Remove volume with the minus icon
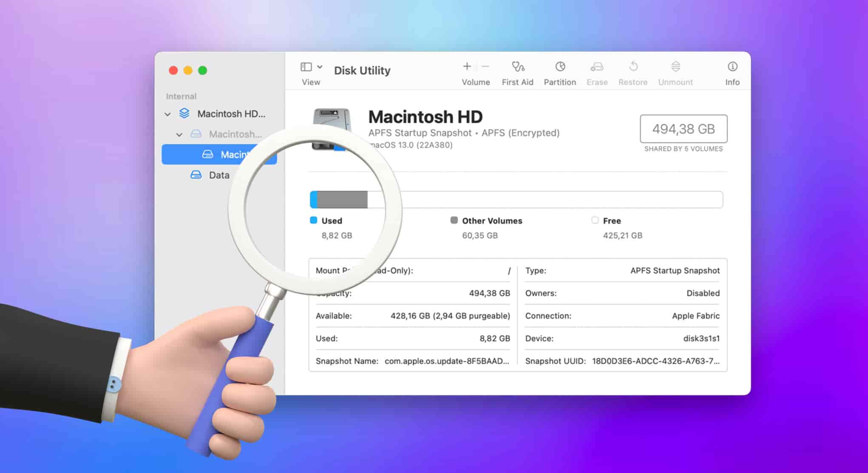This screenshot has width=868, height=473. coord(485,66)
